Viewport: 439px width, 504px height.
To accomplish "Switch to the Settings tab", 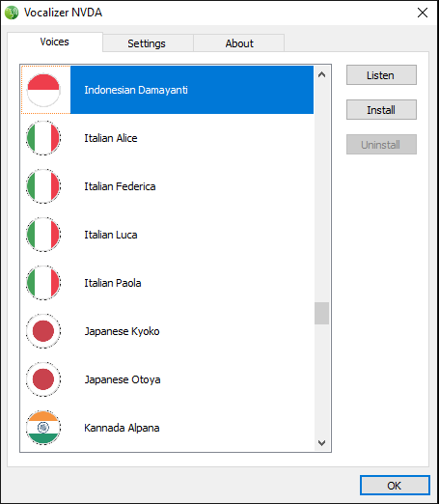I will (x=148, y=43).
